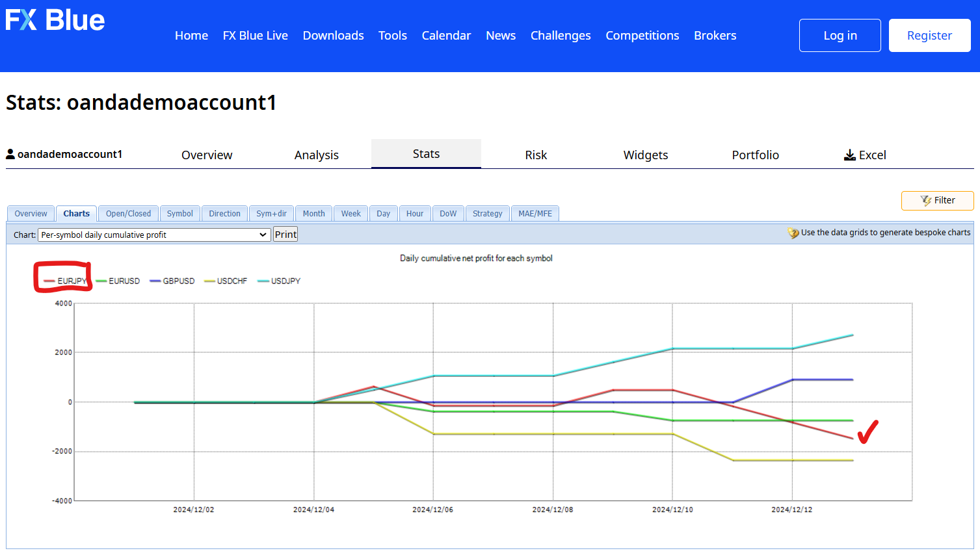Select the MAE/MFE sub-tab
The height and width of the screenshot is (553, 980).
coord(535,214)
